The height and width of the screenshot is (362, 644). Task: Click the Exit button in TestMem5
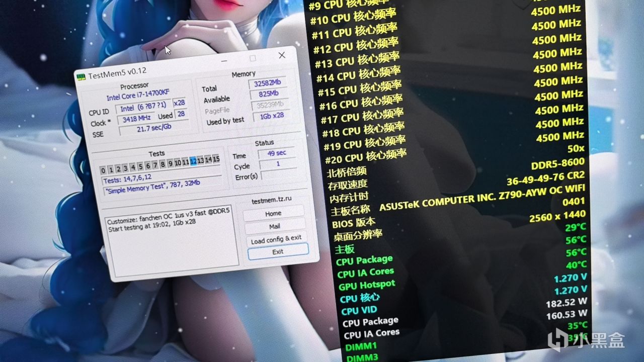tap(278, 251)
